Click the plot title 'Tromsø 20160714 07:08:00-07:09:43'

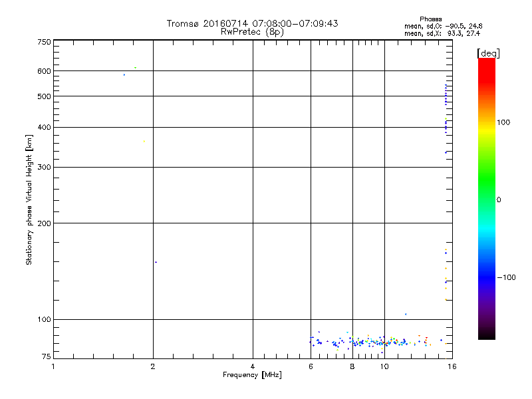[252, 23]
